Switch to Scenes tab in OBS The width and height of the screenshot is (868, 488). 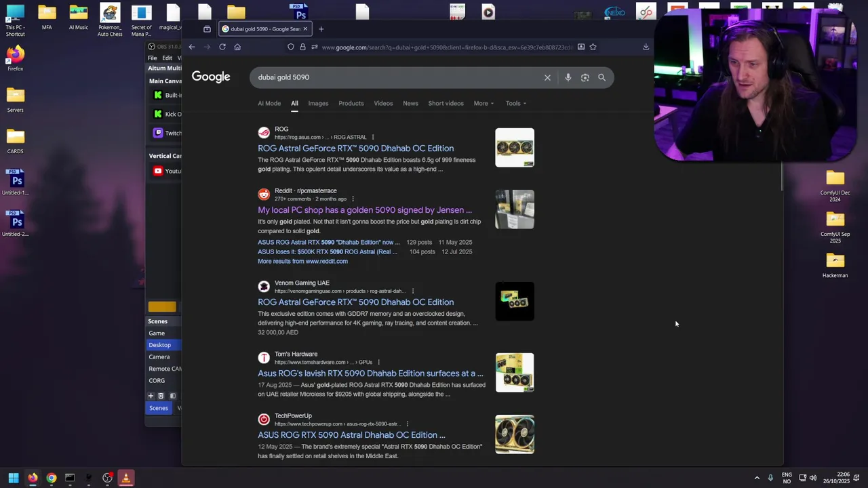coord(159,408)
